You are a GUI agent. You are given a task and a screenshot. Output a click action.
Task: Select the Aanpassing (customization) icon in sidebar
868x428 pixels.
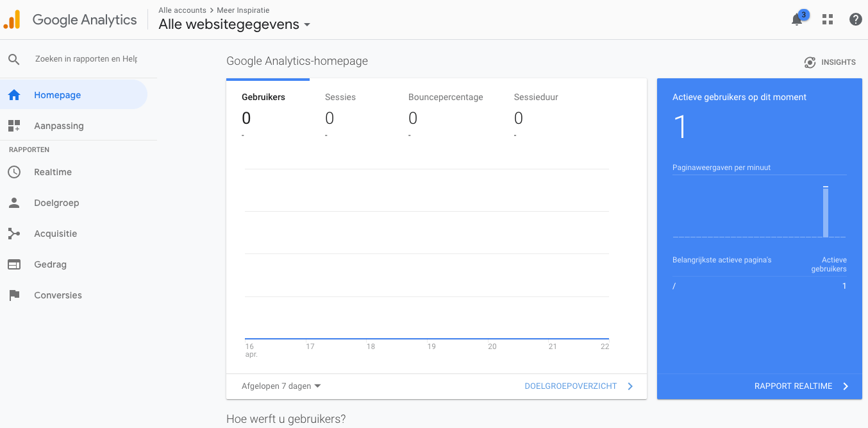point(14,126)
